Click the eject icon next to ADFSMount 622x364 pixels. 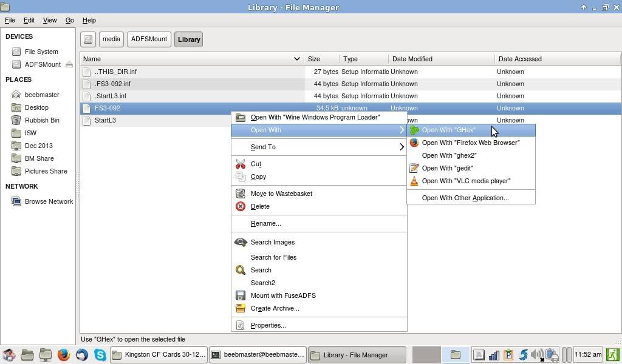pos(69,64)
